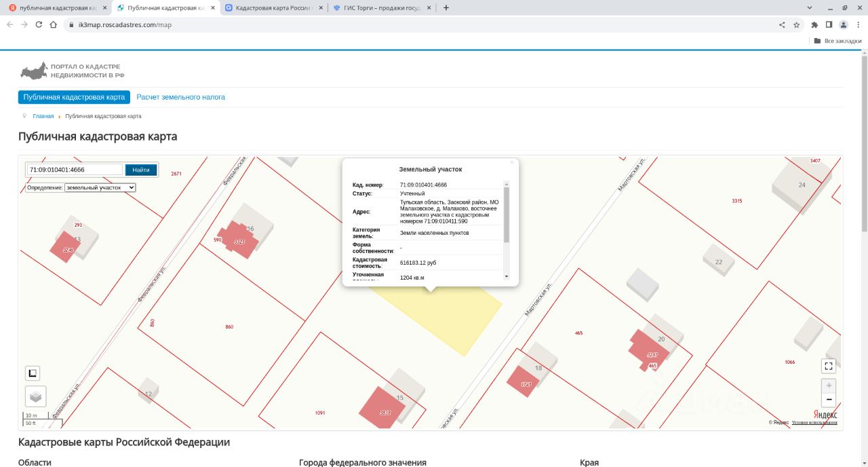Open Расчет земельного налога menu item
The height and width of the screenshot is (467, 868).
tap(181, 97)
